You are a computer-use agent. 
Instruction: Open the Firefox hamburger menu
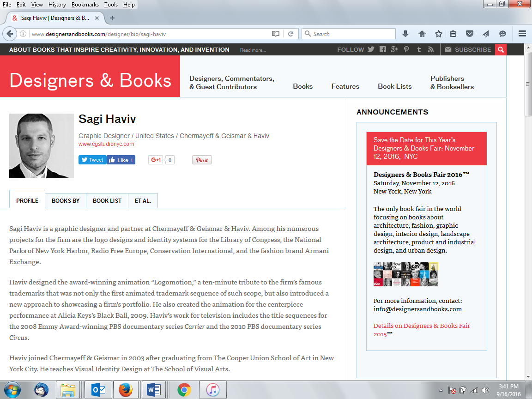(x=522, y=34)
